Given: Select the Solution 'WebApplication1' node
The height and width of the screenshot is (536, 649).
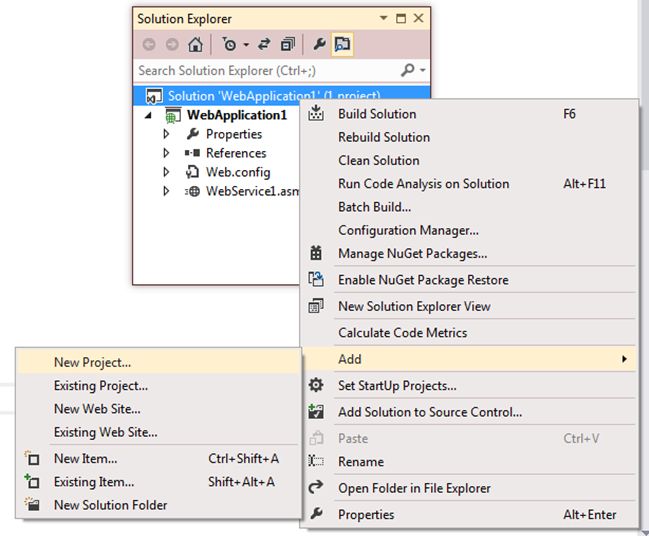Looking at the screenshot, I should 281,96.
